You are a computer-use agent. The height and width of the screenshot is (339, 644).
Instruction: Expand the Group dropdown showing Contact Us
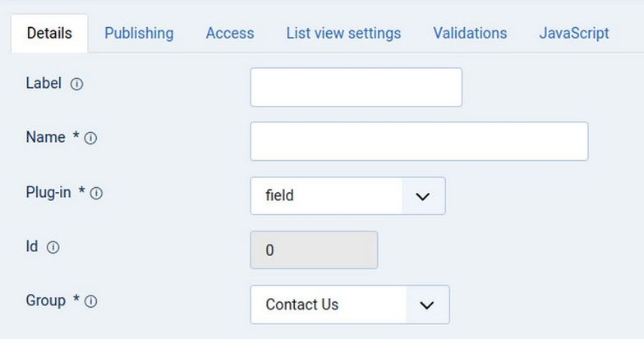[349, 305]
